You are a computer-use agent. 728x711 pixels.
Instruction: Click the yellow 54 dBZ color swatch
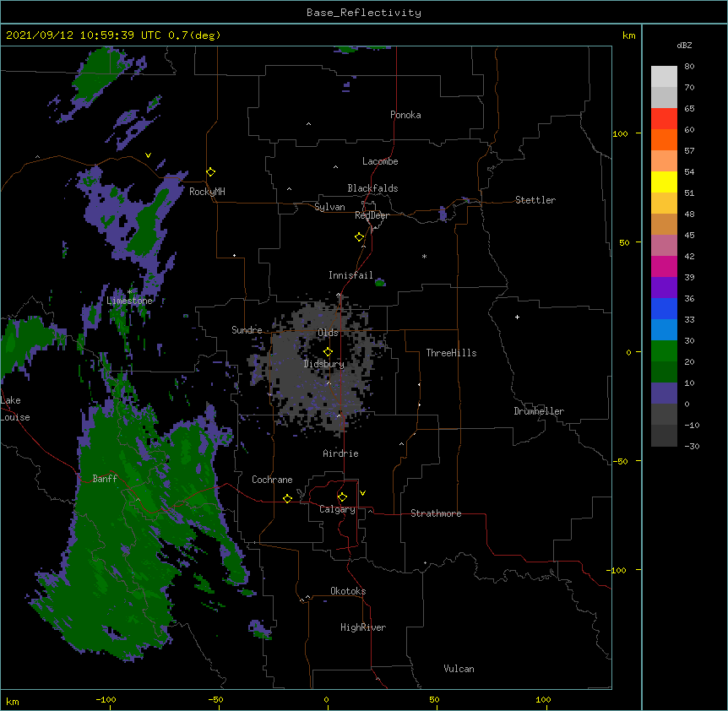(664, 182)
